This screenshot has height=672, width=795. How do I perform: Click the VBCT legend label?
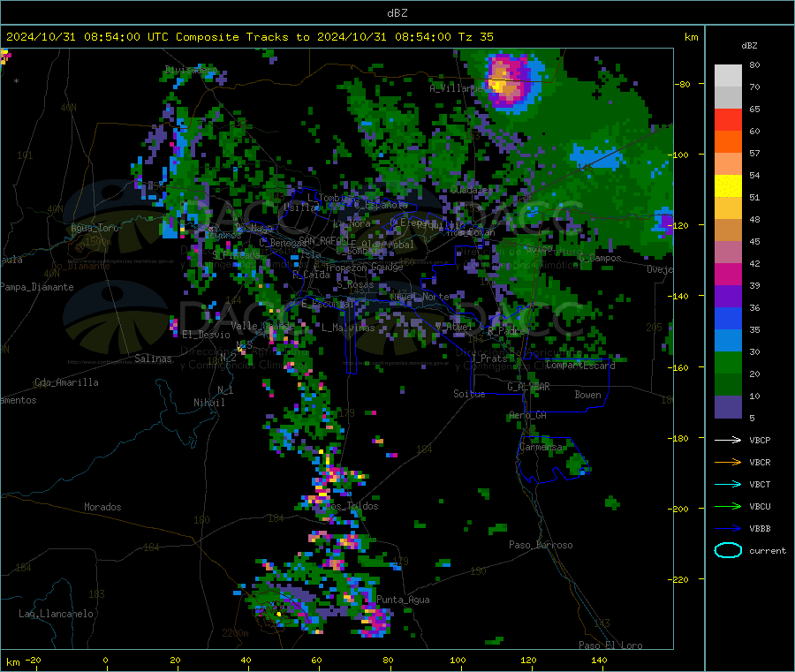[760, 485]
